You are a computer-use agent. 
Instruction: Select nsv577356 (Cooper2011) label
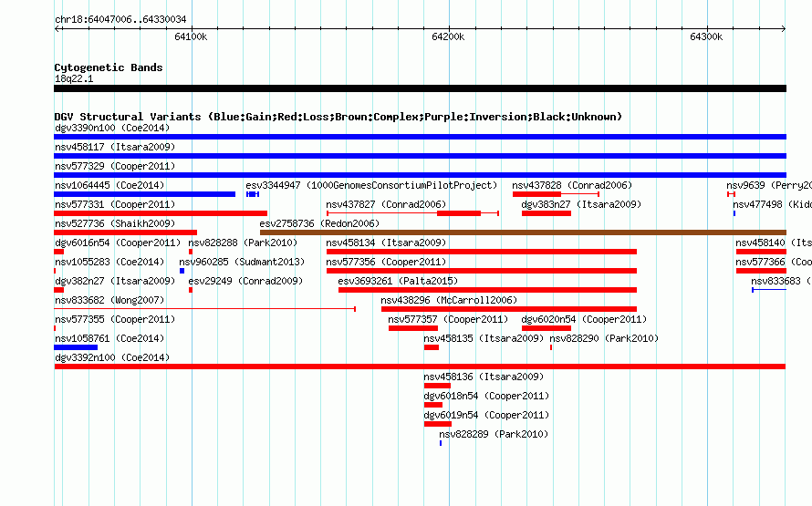pos(386,262)
